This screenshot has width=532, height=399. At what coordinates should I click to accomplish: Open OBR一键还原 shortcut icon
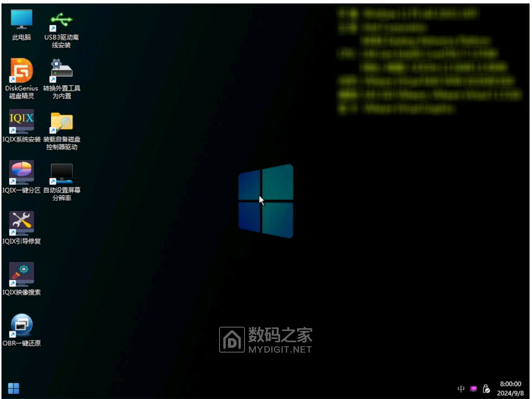click(22, 325)
